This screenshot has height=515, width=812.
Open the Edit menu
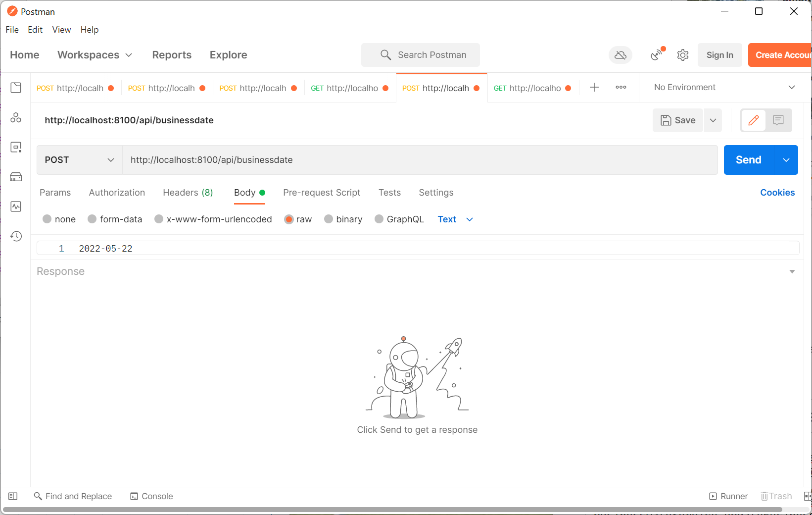pos(35,30)
